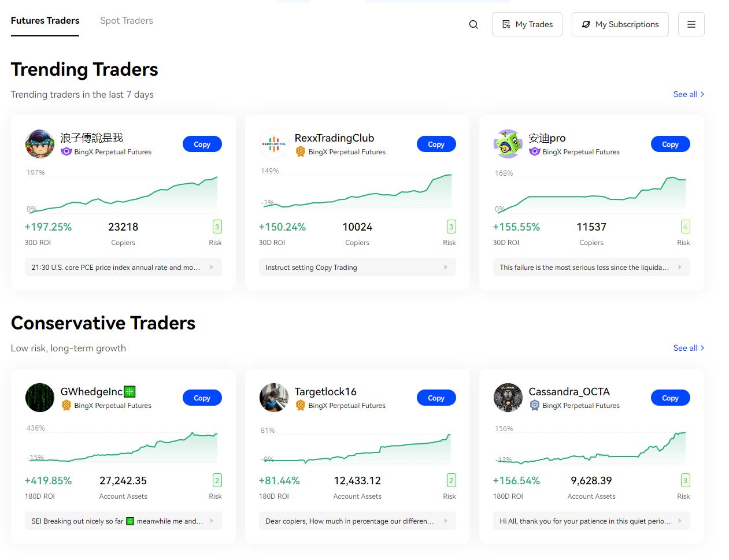Select the 10024 copiers count
The width and height of the screenshot is (729, 560).
(357, 227)
